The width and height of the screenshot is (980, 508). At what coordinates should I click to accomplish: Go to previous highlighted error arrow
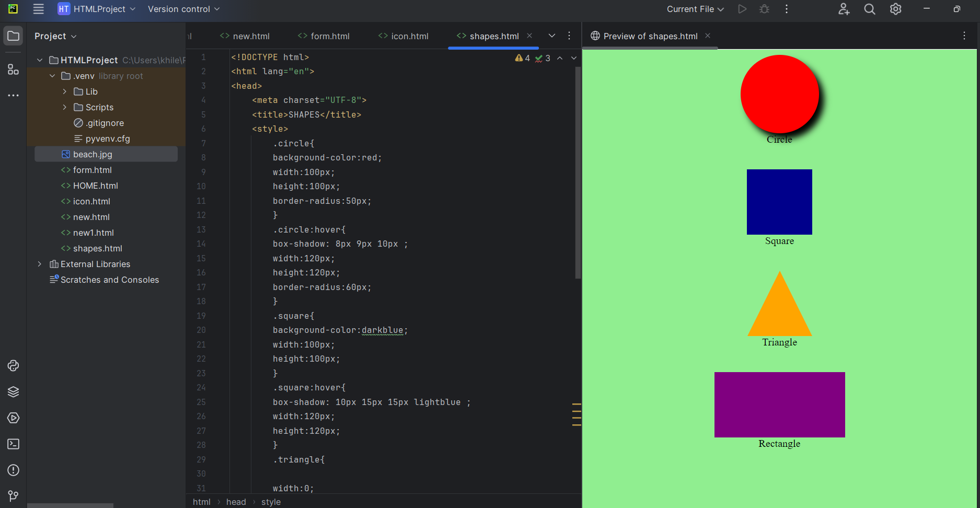click(x=560, y=58)
